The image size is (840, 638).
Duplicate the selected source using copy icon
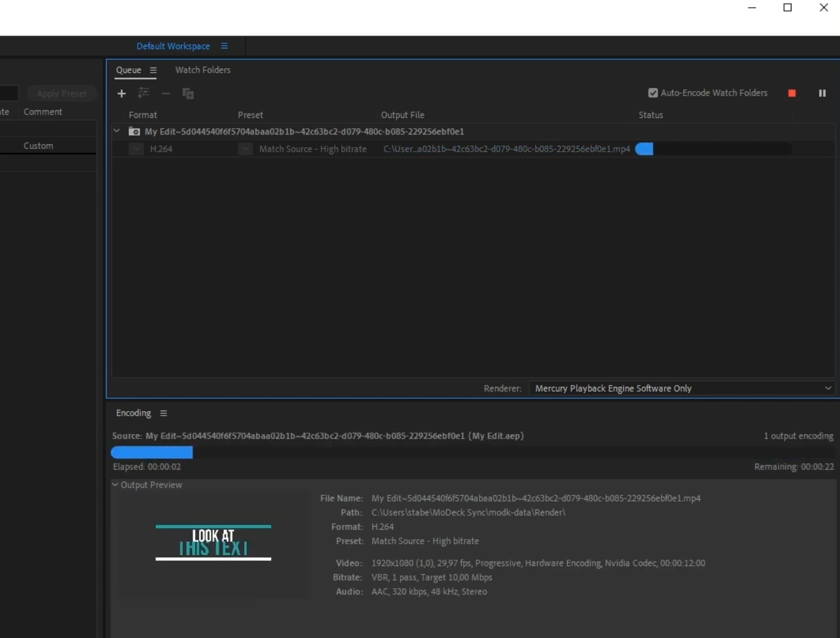coord(188,94)
